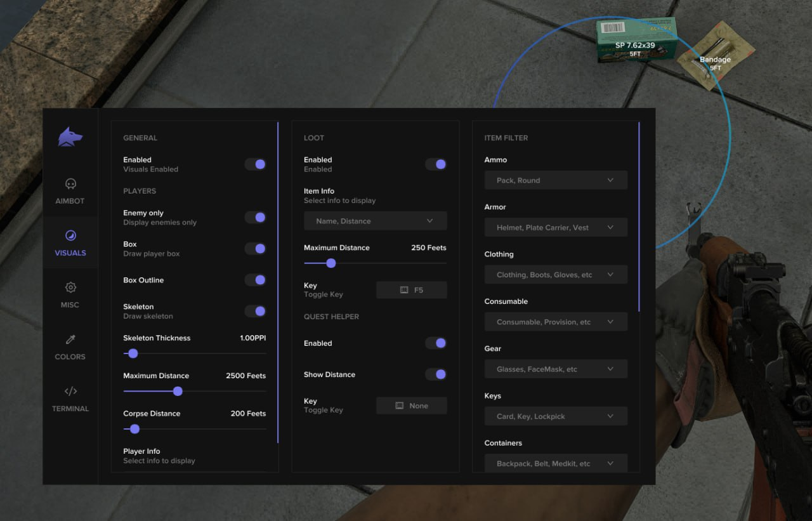812x521 pixels.
Task: Expand Ammo Pack, Round dropdown
Action: pyautogui.click(x=556, y=180)
